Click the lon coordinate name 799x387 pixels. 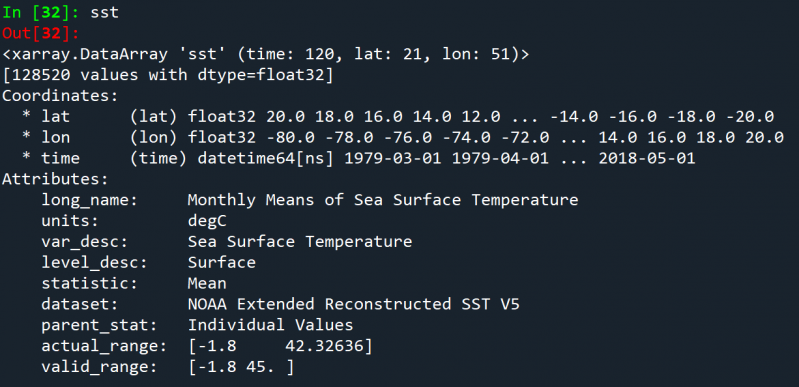56,138
